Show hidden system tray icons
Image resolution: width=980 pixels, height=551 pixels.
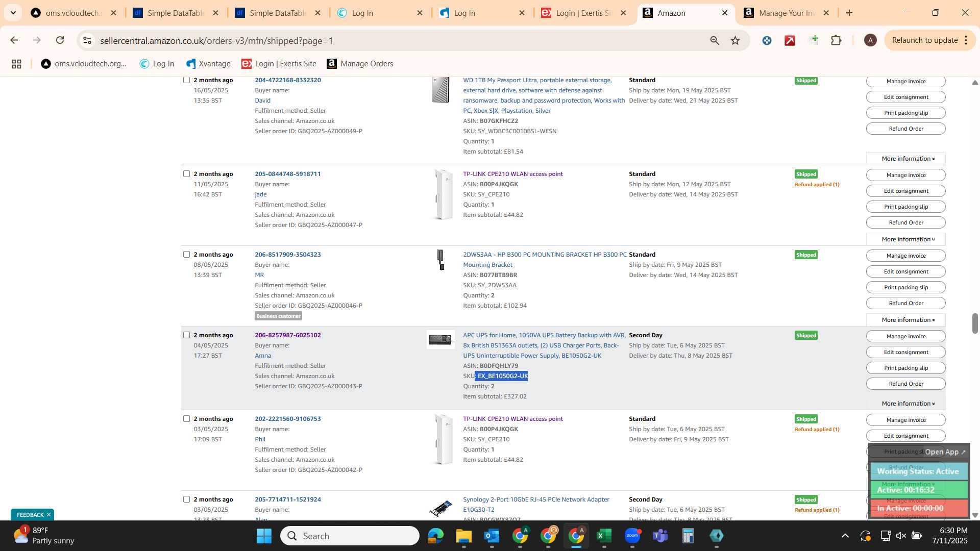[x=845, y=536]
